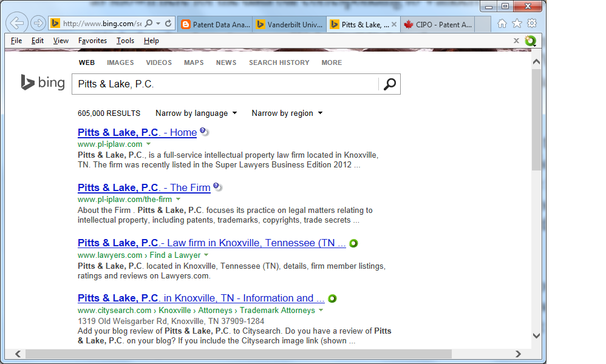Click the browser Forward arrow button

tap(38, 23)
